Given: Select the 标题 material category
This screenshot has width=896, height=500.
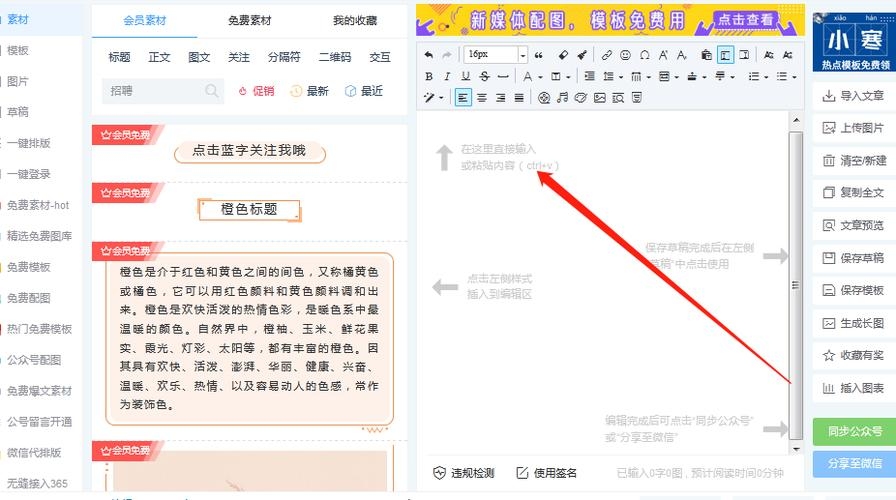Looking at the screenshot, I should point(119,57).
